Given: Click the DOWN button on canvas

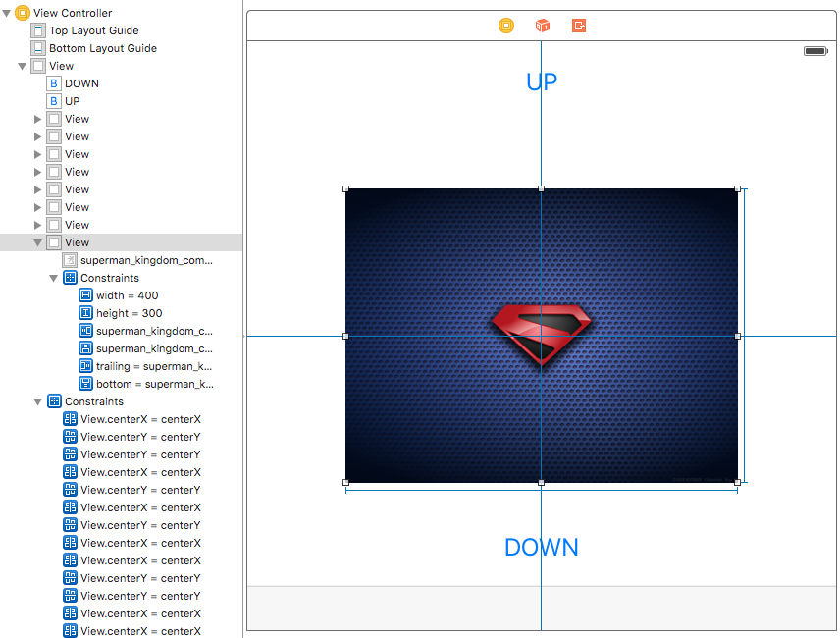Looking at the screenshot, I should pyautogui.click(x=542, y=547).
